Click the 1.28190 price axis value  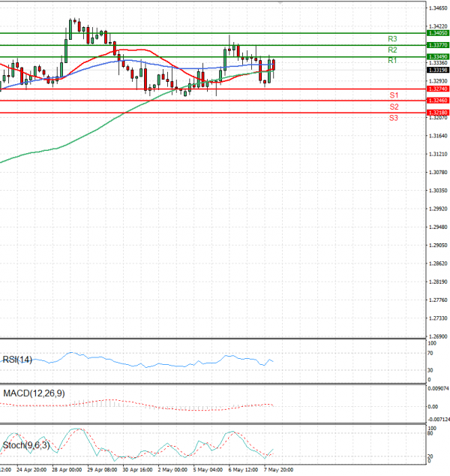(438, 282)
